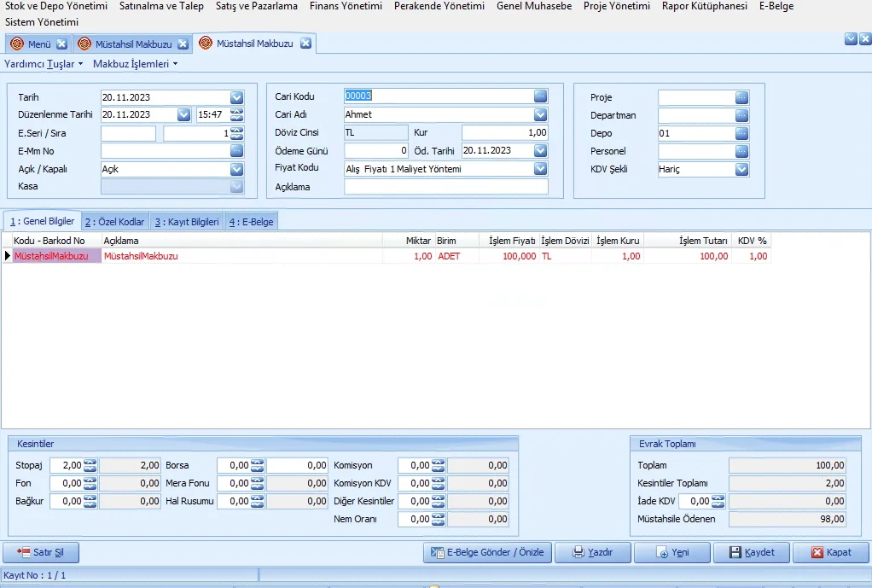Click E-Belge Gönder / Önizle button

pos(487,552)
